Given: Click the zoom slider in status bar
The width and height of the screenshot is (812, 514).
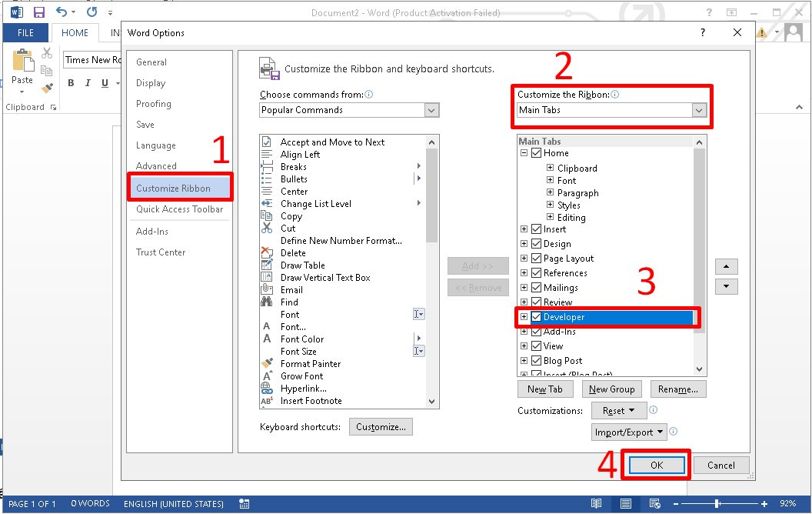Looking at the screenshot, I should (717, 503).
